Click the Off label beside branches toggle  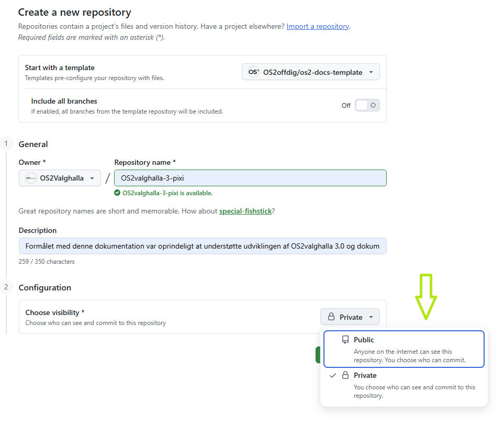[346, 106]
